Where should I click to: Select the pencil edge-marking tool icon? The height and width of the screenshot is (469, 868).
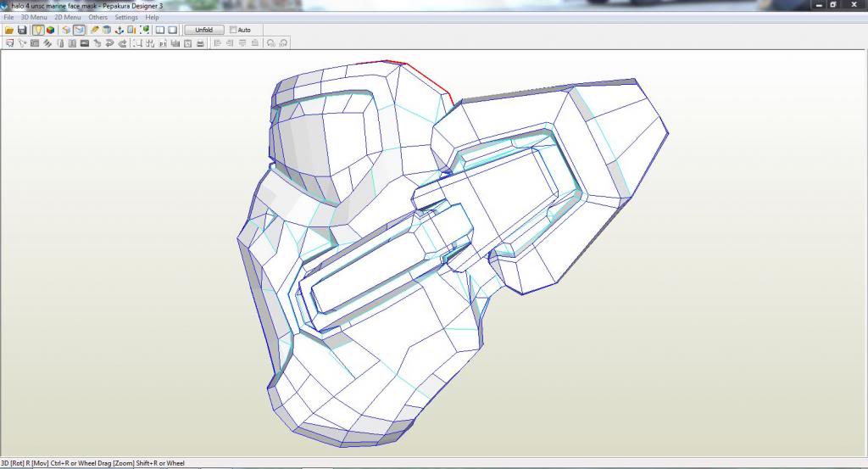(94, 30)
